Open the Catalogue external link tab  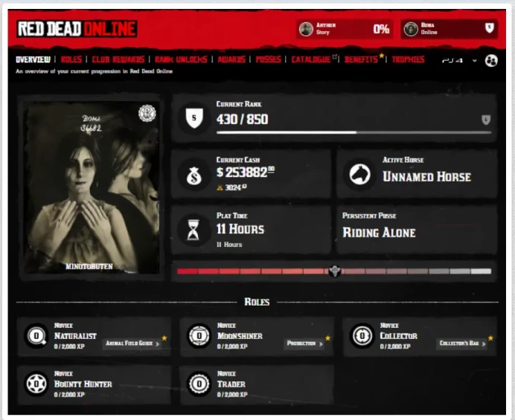click(313, 59)
